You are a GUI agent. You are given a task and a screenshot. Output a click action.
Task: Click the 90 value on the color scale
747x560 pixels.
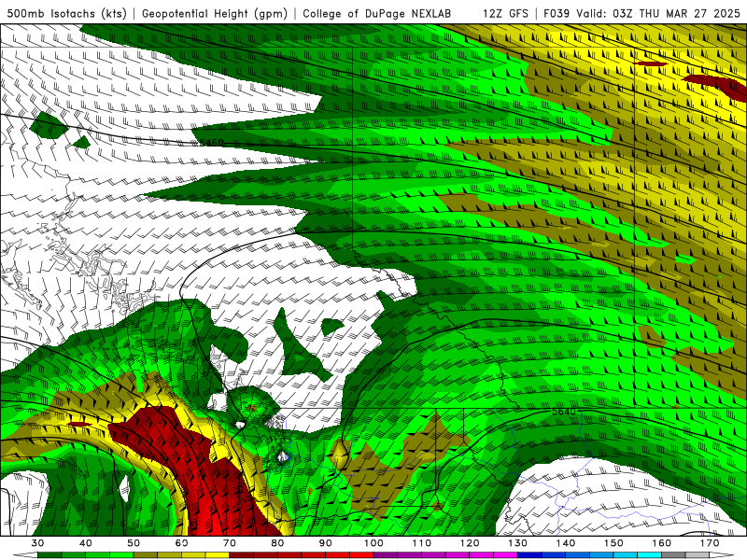(326, 543)
